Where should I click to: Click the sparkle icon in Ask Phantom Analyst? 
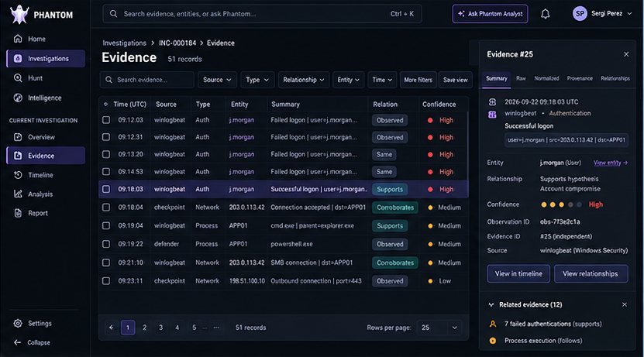coord(461,13)
